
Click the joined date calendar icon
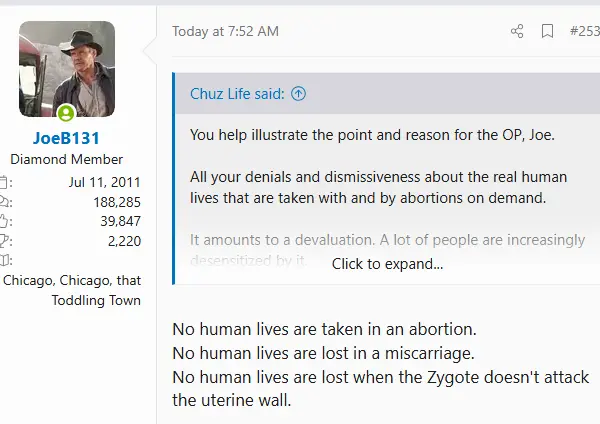tap(3, 183)
